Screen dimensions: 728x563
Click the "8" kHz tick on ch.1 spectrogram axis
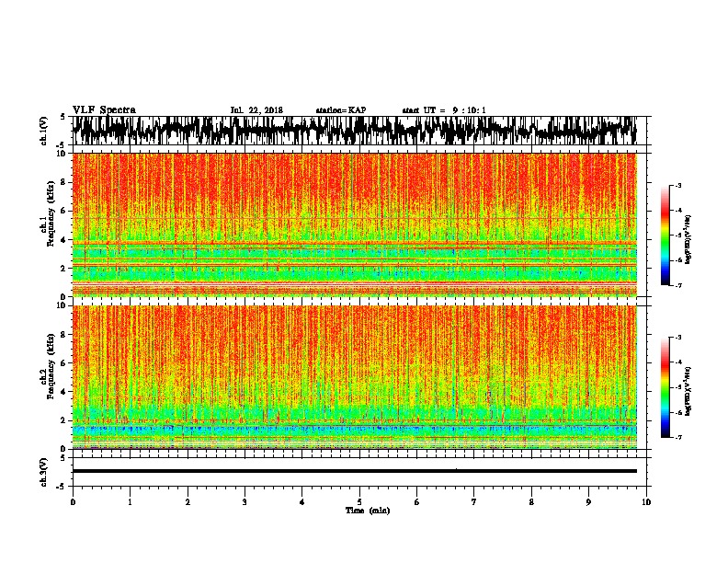(x=64, y=182)
